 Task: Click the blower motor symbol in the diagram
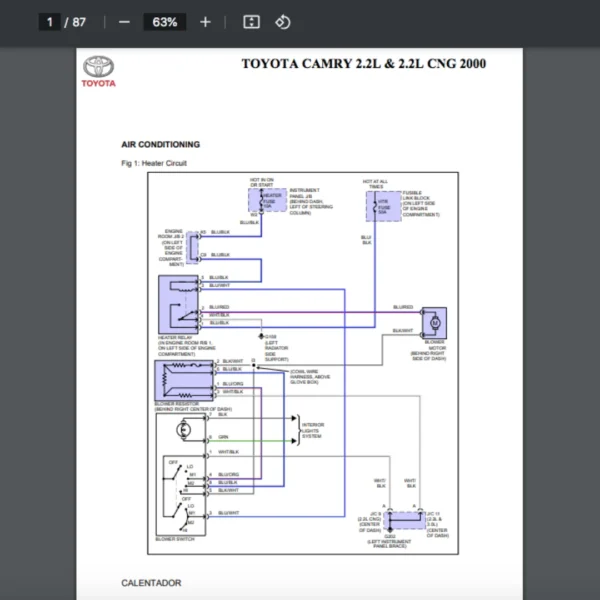point(435,320)
